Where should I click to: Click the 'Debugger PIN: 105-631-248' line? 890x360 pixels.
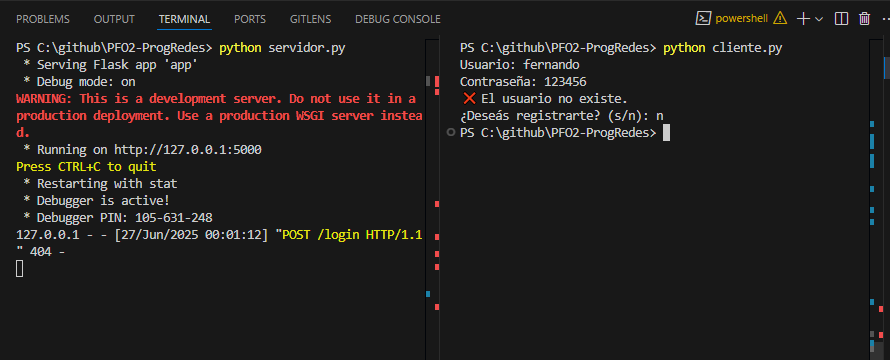(x=118, y=217)
